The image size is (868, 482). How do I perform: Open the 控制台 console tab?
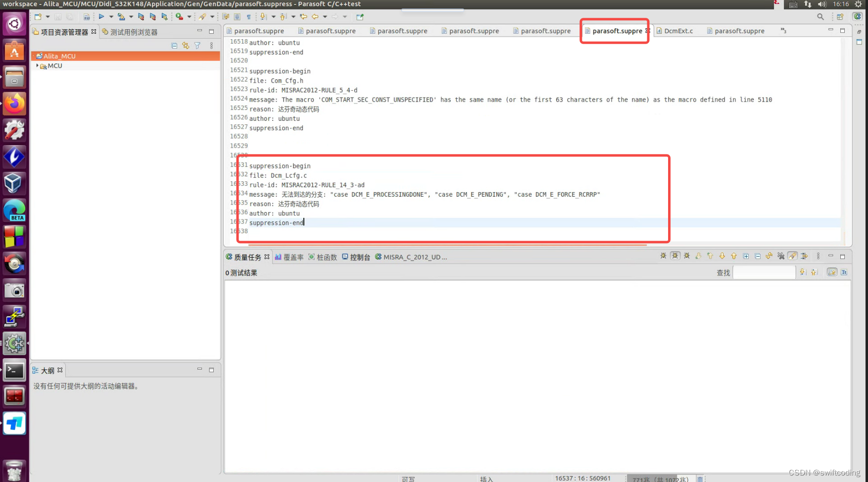point(356,257)
